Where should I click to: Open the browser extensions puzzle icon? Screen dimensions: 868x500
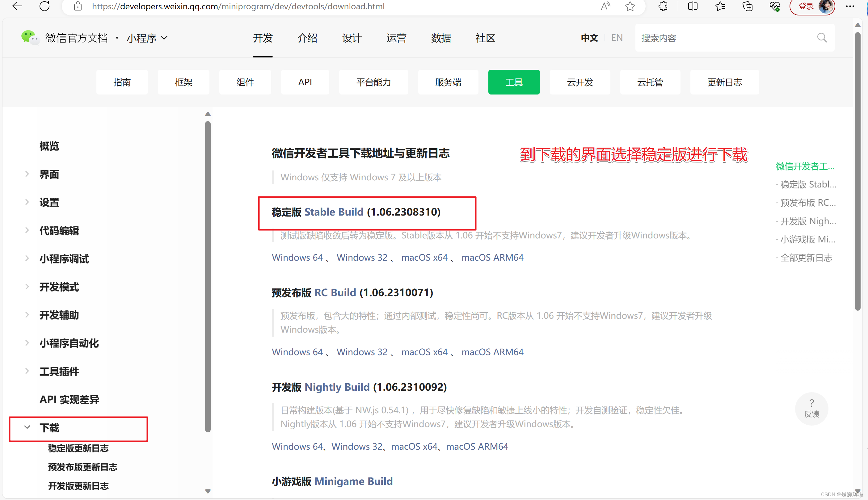click(x=663, y=6)
